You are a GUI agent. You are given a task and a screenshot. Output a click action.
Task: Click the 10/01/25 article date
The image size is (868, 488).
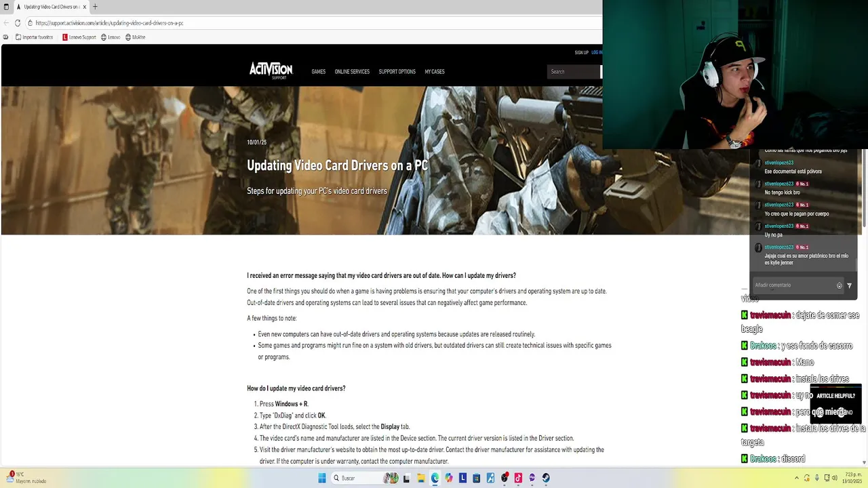pyautogui.click(x=256, y=142)
